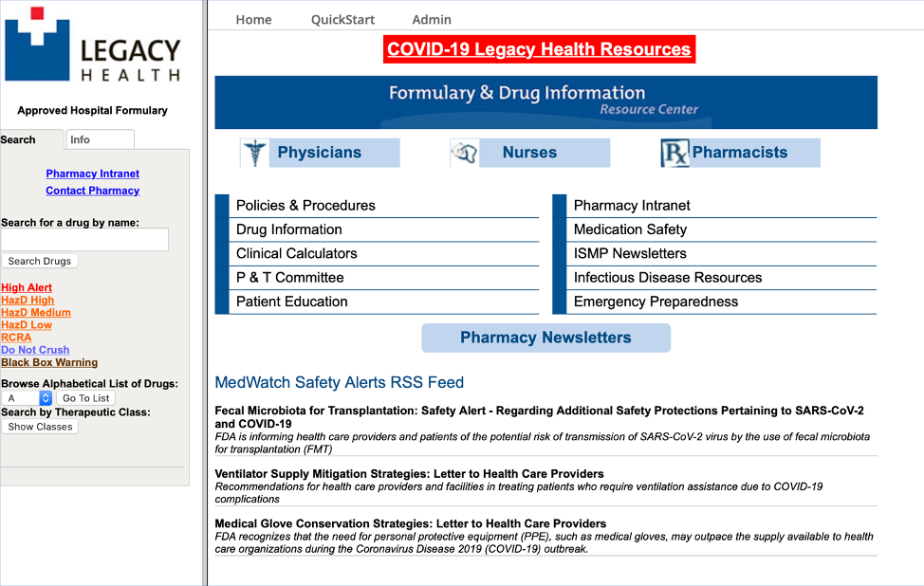Click the Show Classes button

click(40, 427)
